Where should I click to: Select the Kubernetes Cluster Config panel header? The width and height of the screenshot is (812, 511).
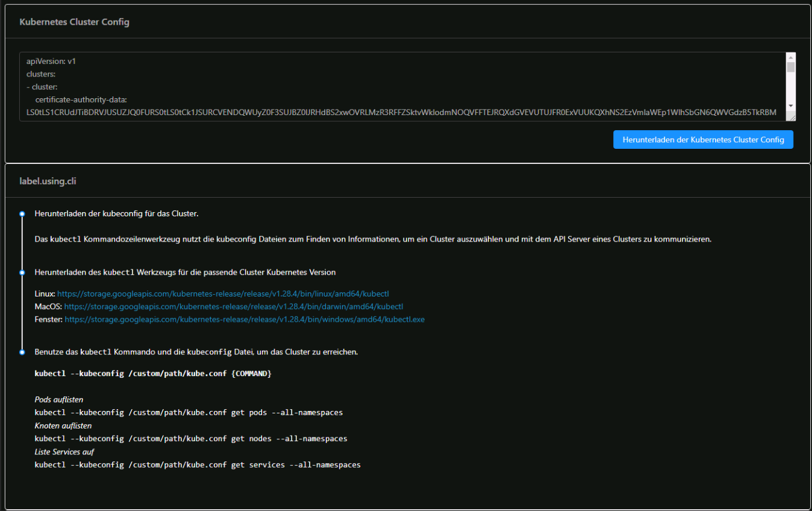coord(74,21)
